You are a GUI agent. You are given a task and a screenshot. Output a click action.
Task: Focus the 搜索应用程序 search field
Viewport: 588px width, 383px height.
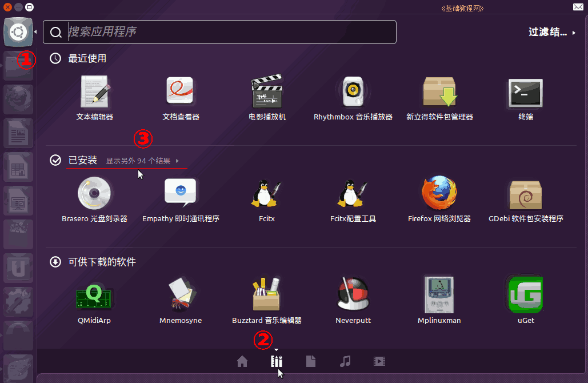point(220,32)
